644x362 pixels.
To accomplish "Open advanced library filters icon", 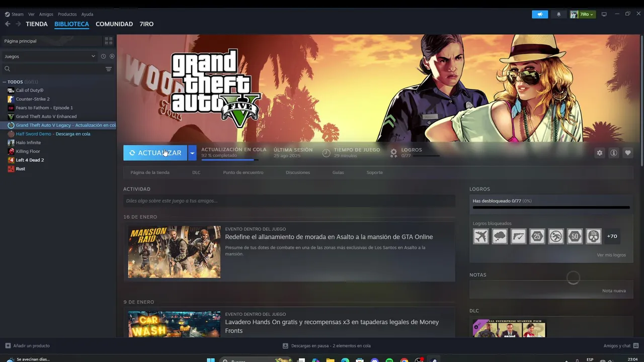I will point(109,69).
